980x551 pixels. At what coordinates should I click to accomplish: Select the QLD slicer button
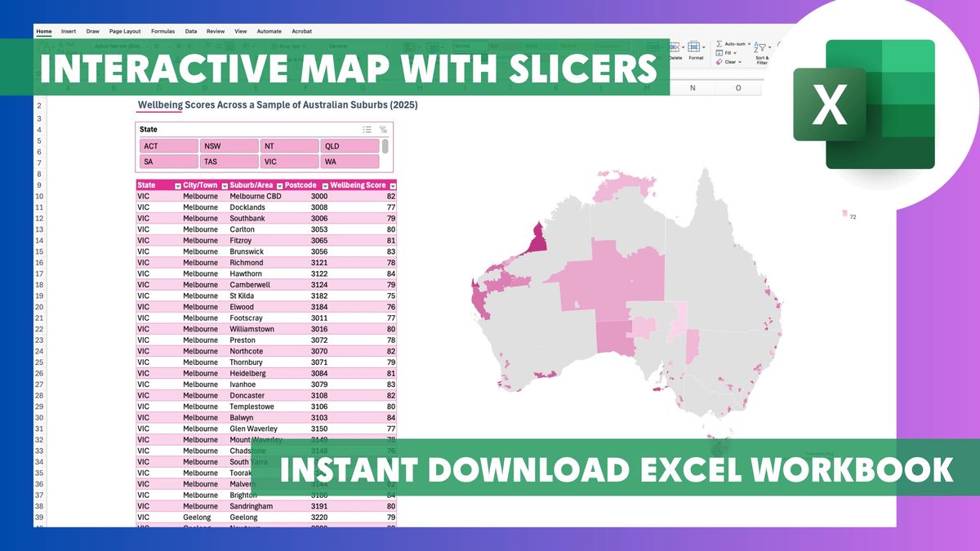(350, 146)
